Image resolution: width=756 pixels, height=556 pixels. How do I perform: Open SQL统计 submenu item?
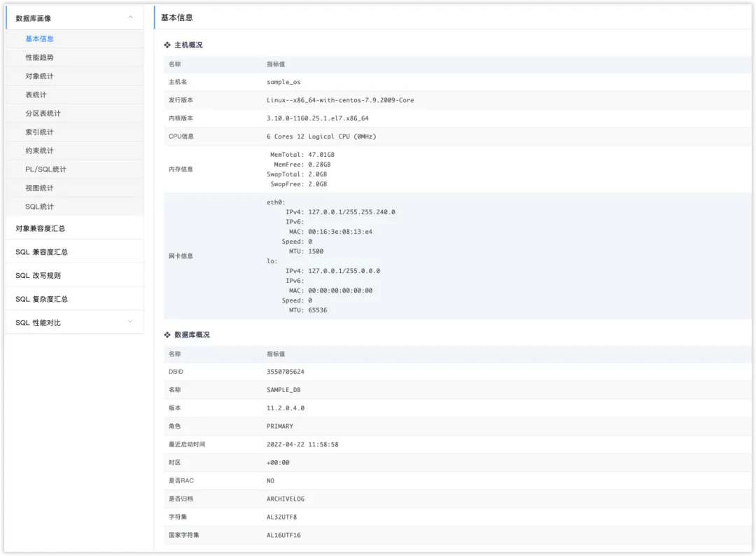[x=39, y=207]
